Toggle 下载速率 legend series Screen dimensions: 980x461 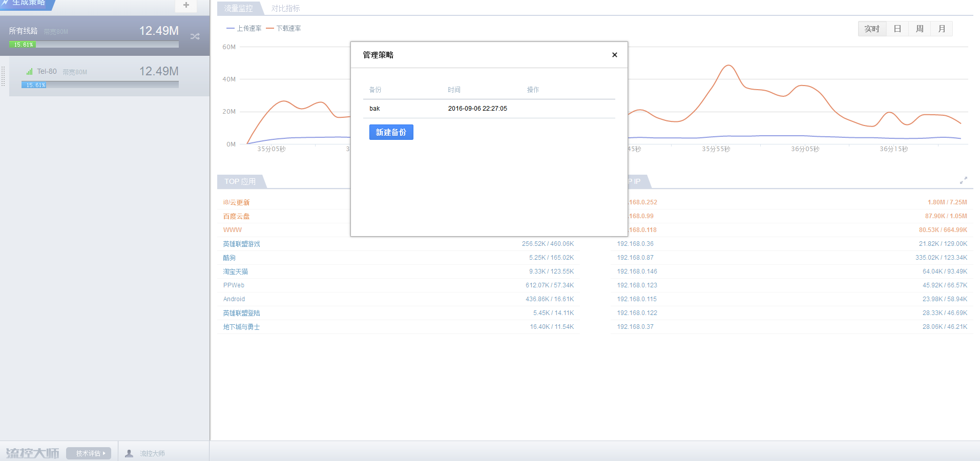(284, 28)
